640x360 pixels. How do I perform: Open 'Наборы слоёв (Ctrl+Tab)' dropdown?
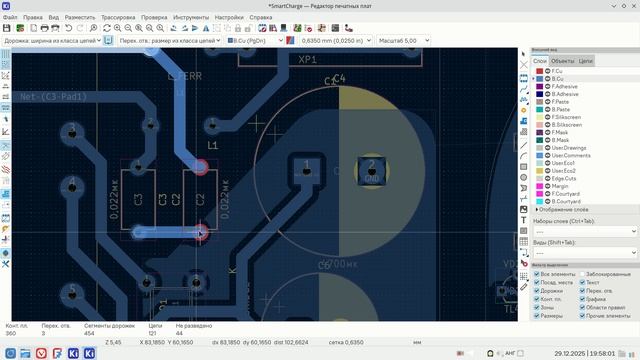pyautogui.click(x=584, y=231)
